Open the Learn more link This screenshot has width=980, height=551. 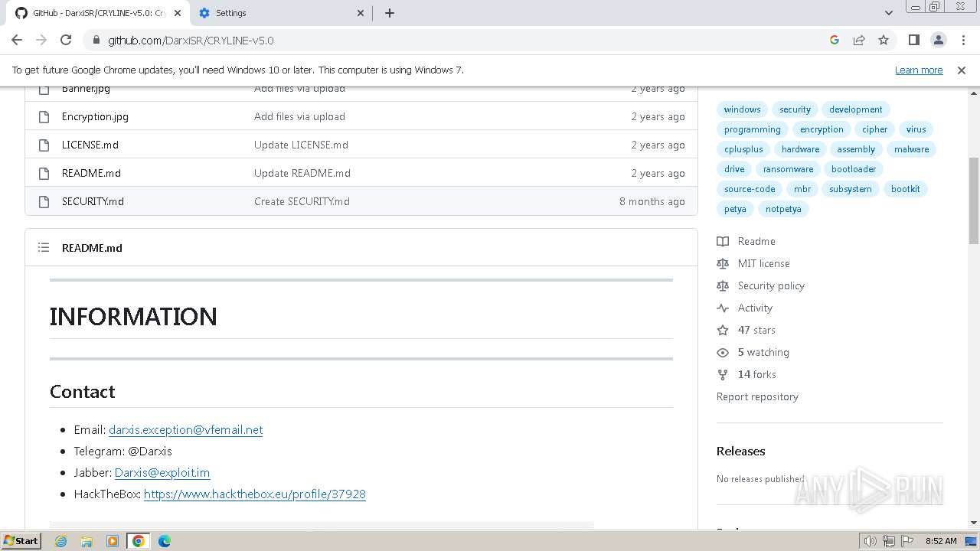point(919,70)
